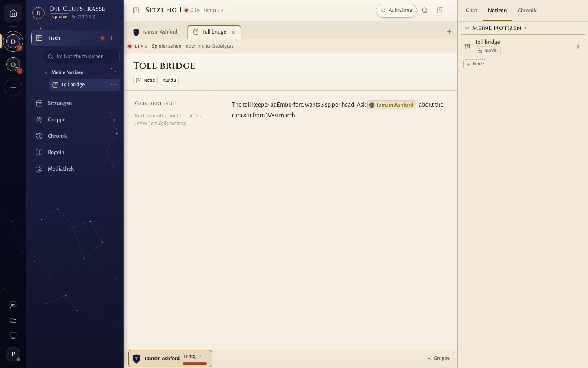Open the display monitor icon in rail
Viewport: 588px width, 368px height.
click(x=13, y=336)
